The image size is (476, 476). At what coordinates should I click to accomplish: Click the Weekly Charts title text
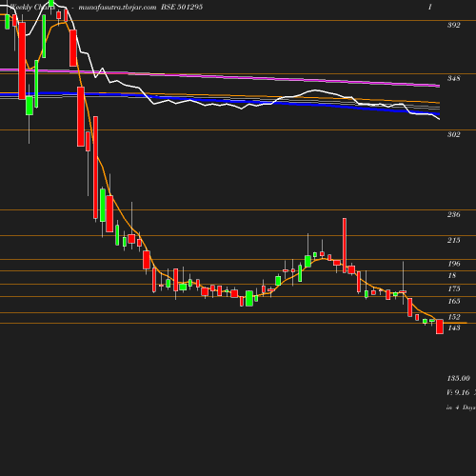click(32, 7)
